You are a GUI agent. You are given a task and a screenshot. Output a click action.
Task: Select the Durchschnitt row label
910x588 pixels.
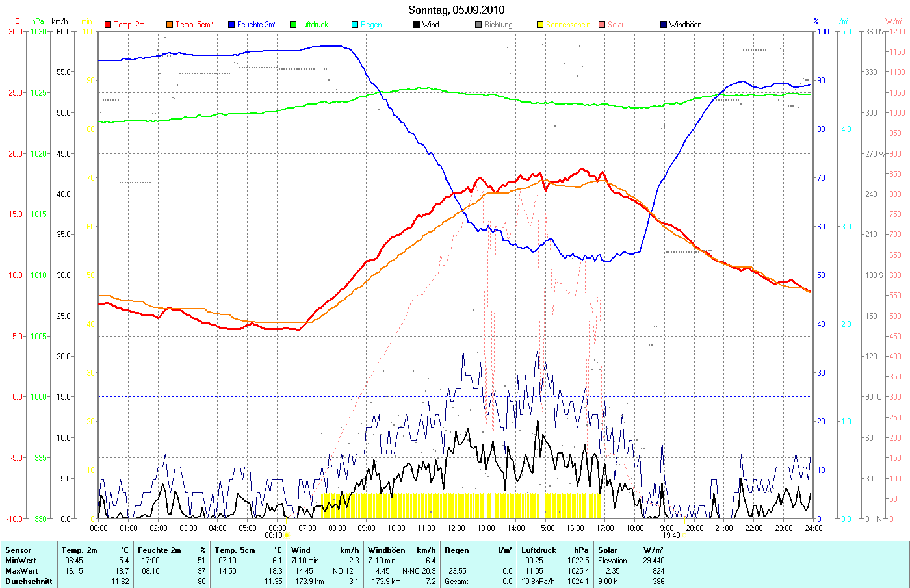(29, 582)
